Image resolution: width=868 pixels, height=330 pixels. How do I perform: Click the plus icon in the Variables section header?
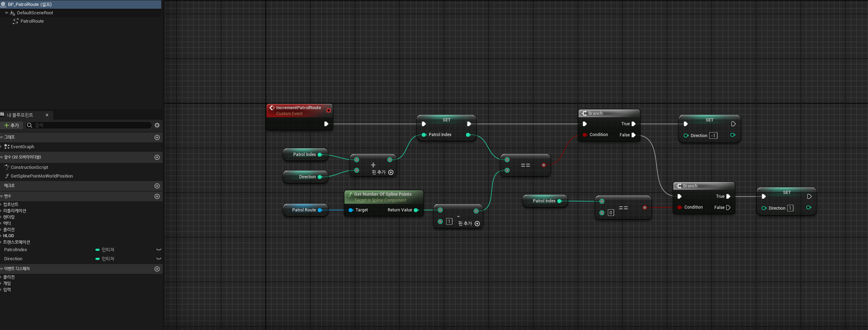point(157,196)
